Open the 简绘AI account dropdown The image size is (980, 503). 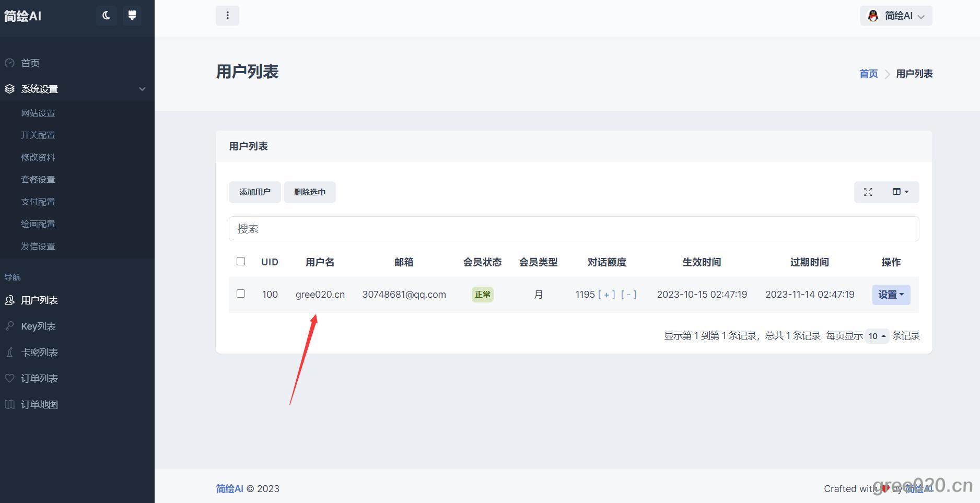(896, 16)
